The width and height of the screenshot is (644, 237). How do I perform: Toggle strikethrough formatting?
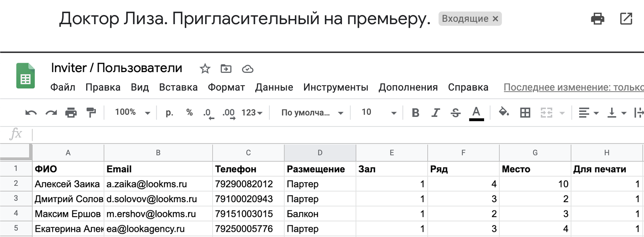(x=456, y=113)
